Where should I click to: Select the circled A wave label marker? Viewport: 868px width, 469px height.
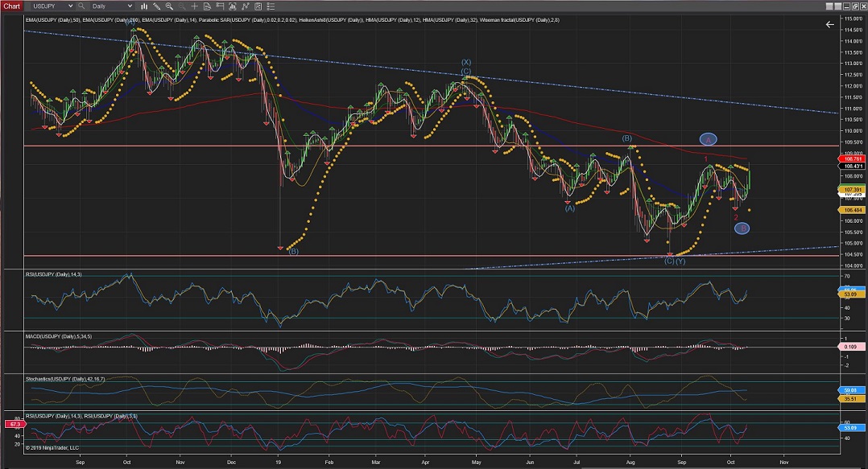point(708,140)
